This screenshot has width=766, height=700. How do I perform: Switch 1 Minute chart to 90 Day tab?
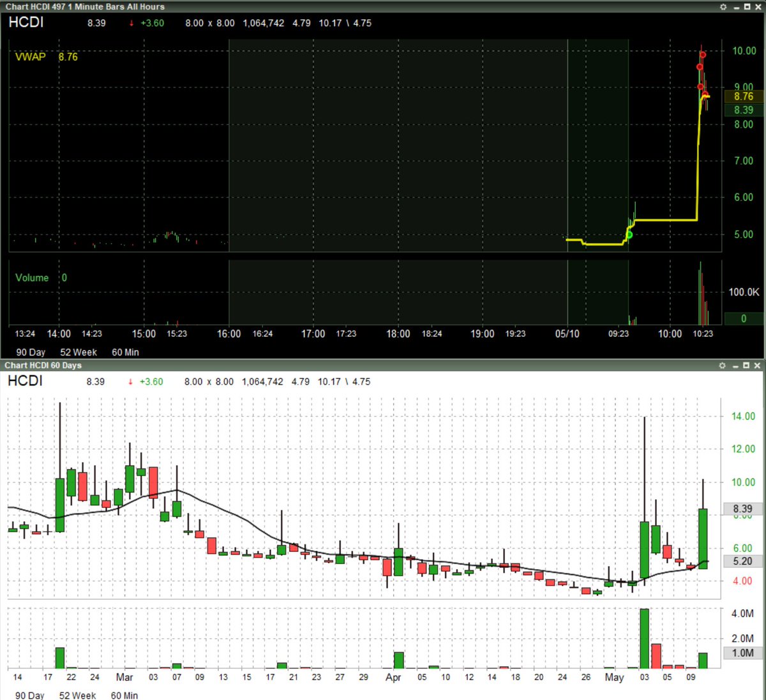(31, 352)
